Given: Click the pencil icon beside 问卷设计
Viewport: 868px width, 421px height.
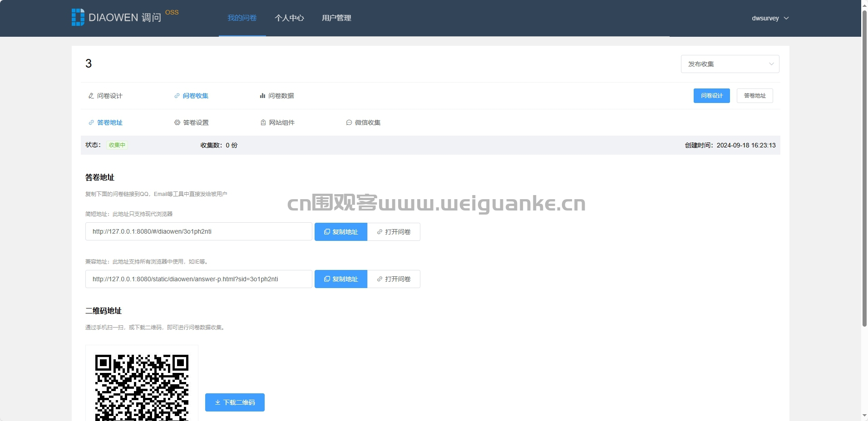Looking at the screenshot, I should point(91,96).
